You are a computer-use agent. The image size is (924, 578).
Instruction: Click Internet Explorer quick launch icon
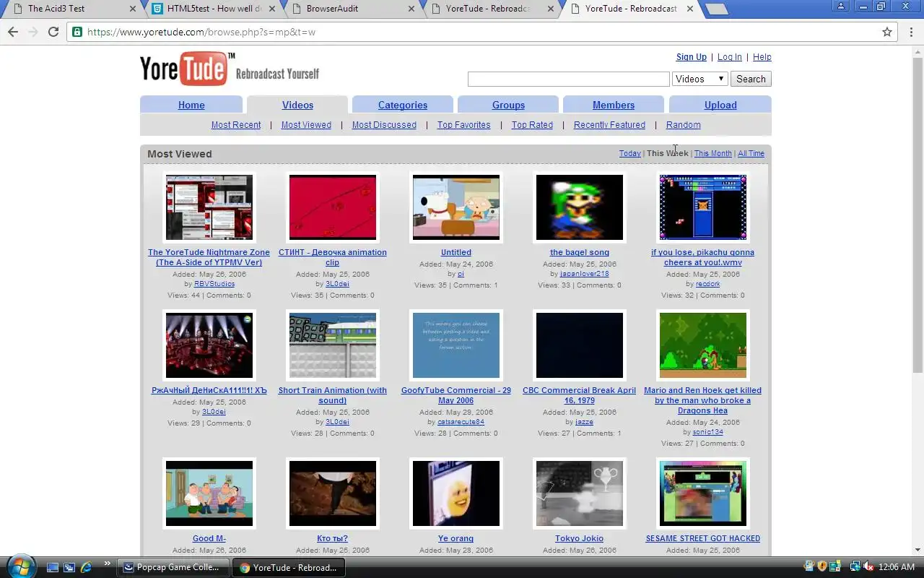tap(87, 567)
